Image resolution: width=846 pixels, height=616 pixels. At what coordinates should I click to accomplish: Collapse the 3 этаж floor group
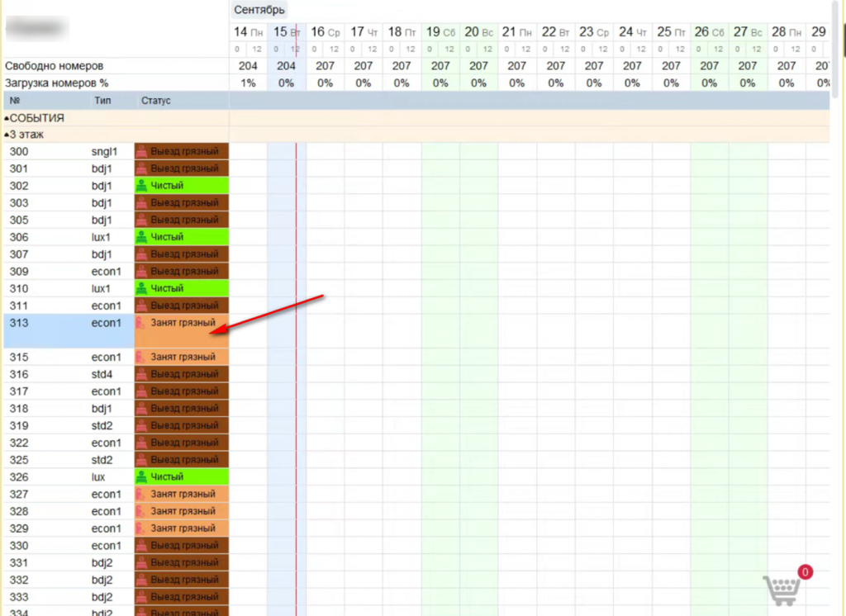coord(7,135)
